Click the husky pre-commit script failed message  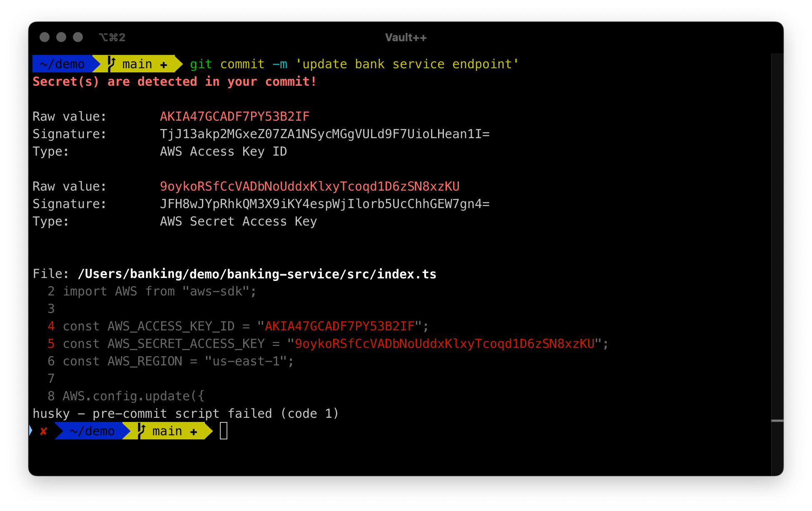point(186,414)
